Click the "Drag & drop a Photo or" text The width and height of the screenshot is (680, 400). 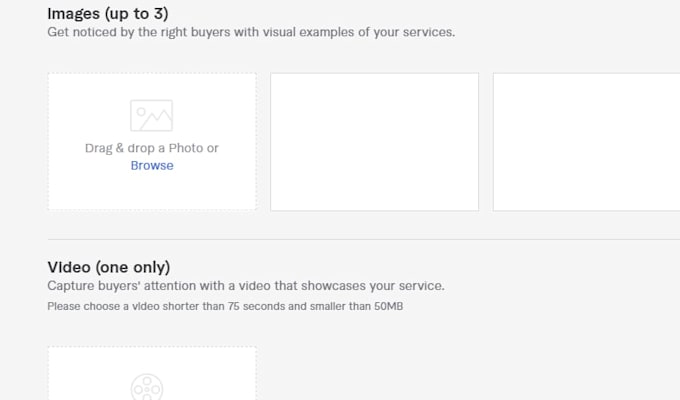coord(152,148)
